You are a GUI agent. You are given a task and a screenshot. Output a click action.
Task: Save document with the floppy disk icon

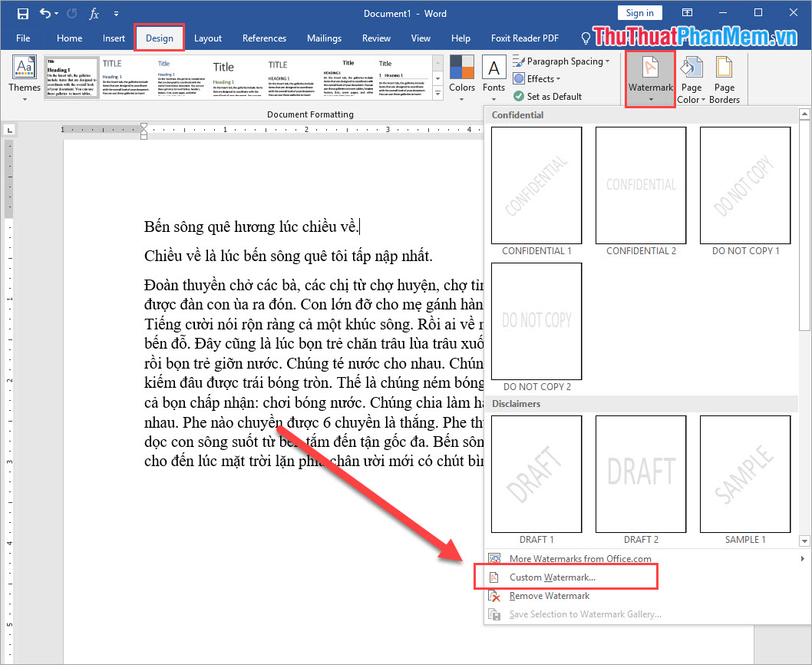23,14
